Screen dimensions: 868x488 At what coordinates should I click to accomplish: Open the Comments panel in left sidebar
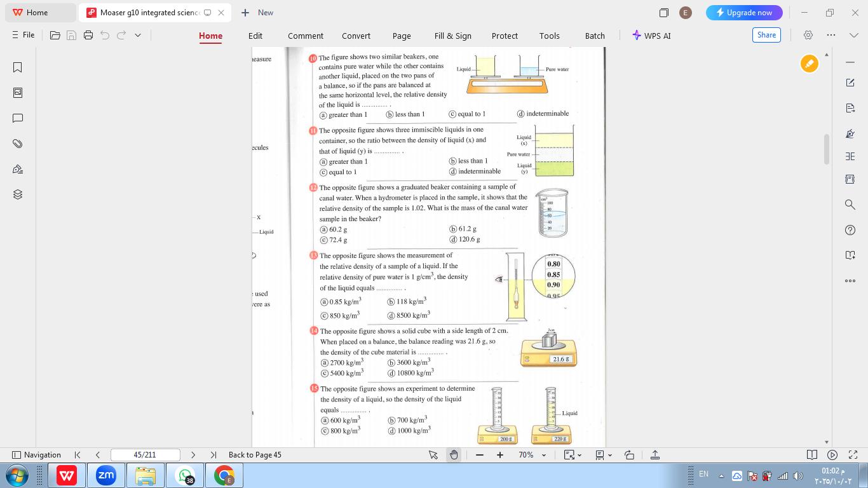click(18, 118)
